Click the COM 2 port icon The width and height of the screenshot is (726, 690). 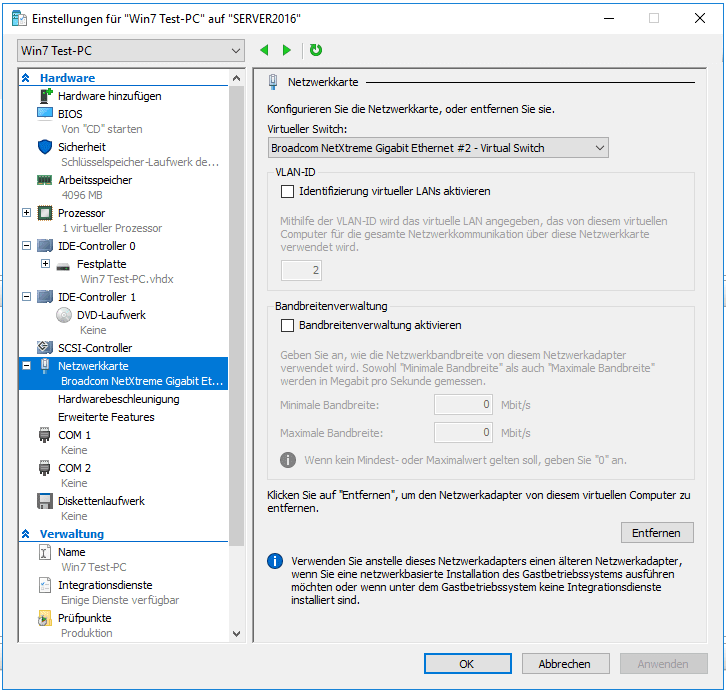click(44, 468)
